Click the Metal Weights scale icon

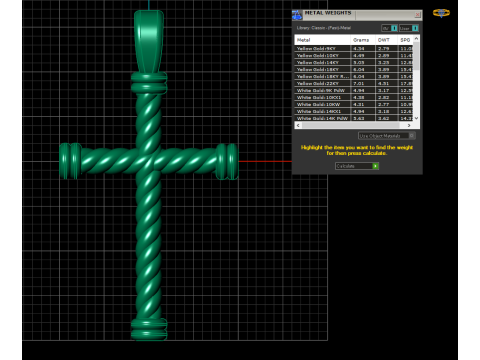click(x=297, y=15)
